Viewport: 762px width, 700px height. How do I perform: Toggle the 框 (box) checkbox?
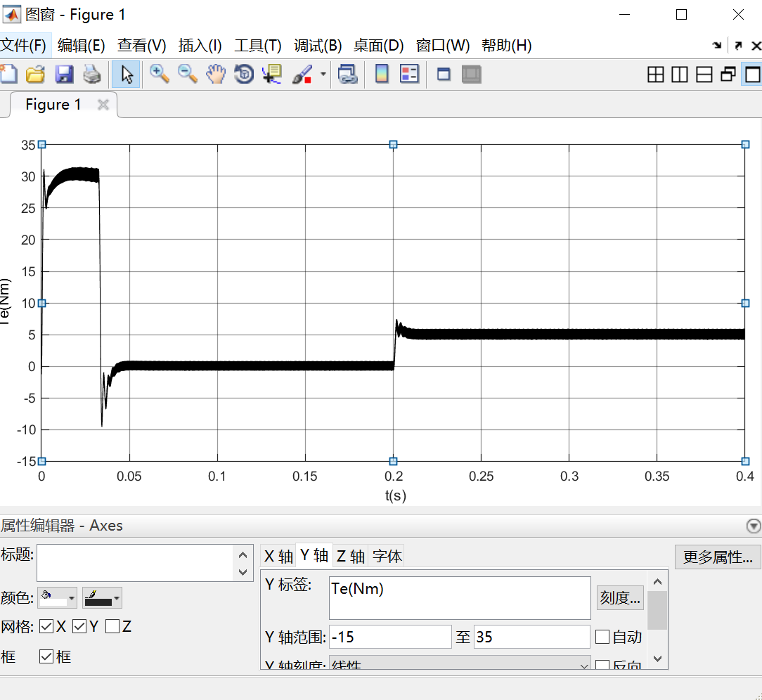point(46,656)
